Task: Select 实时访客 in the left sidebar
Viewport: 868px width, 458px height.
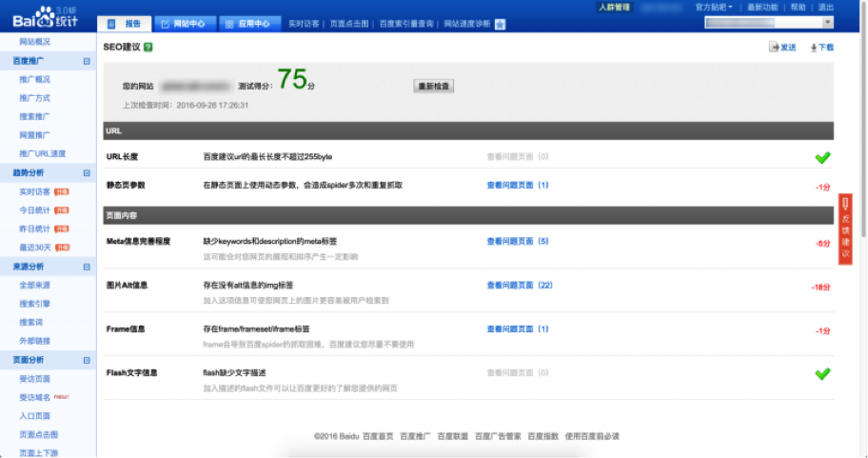Action: (36, 191)
